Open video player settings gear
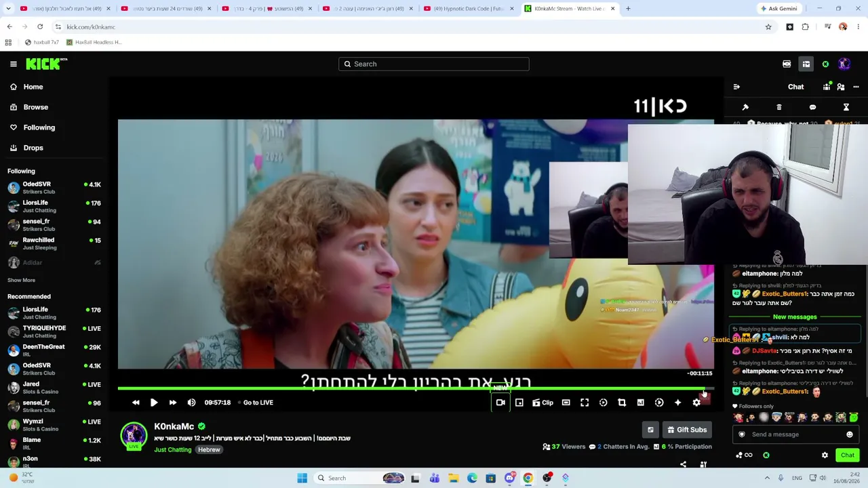Screen dimensions: 868x488 696,403
